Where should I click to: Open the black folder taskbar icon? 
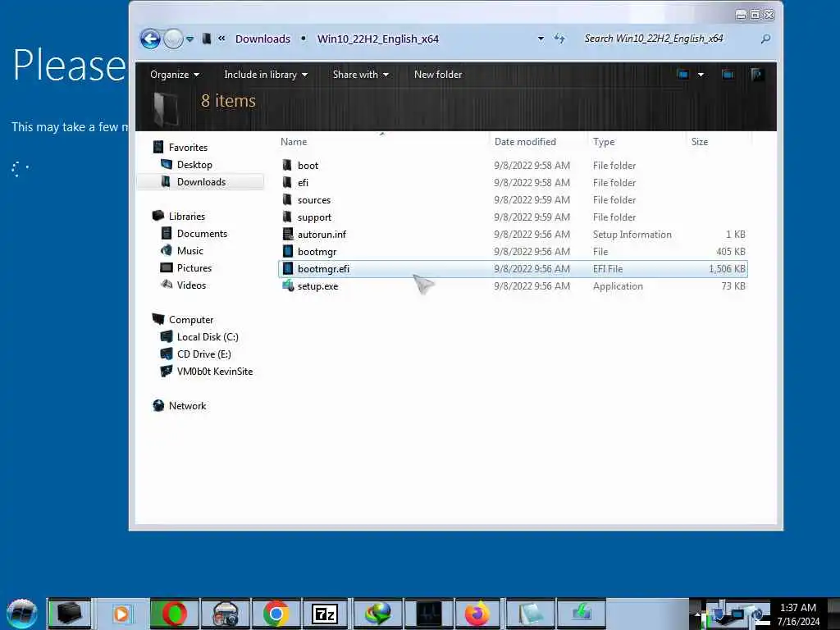[69, 614]
